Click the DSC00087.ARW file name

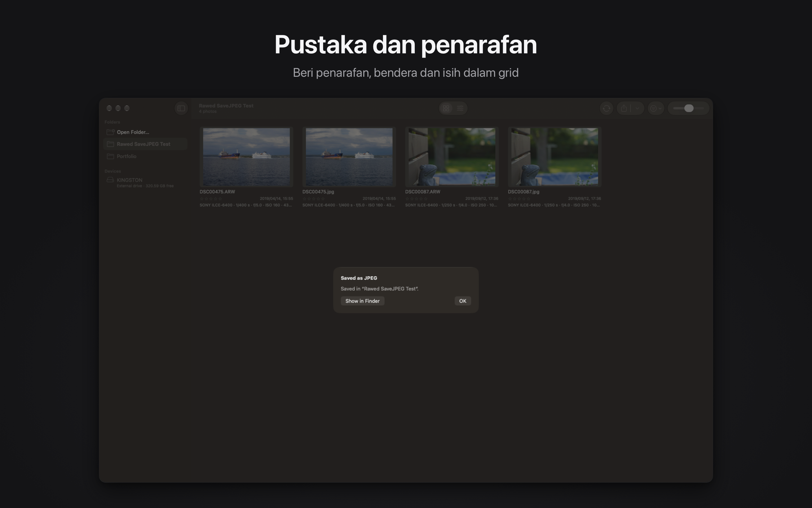422,192
